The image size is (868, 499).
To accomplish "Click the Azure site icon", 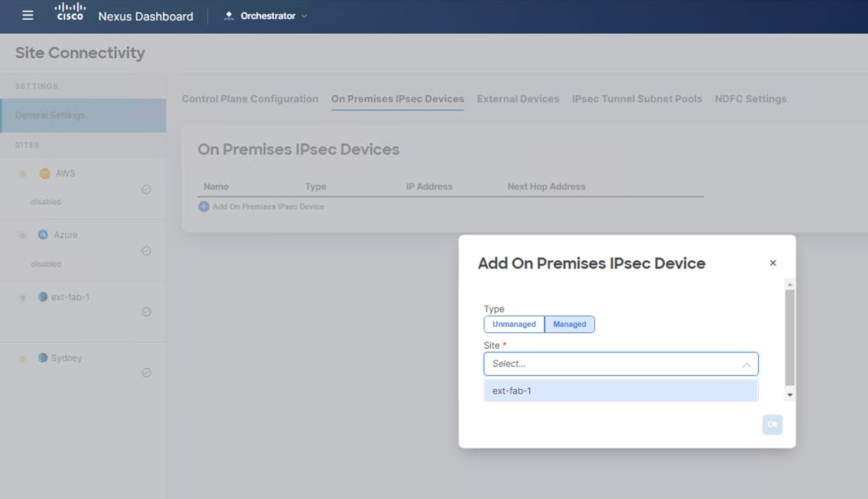I will 43,235.
